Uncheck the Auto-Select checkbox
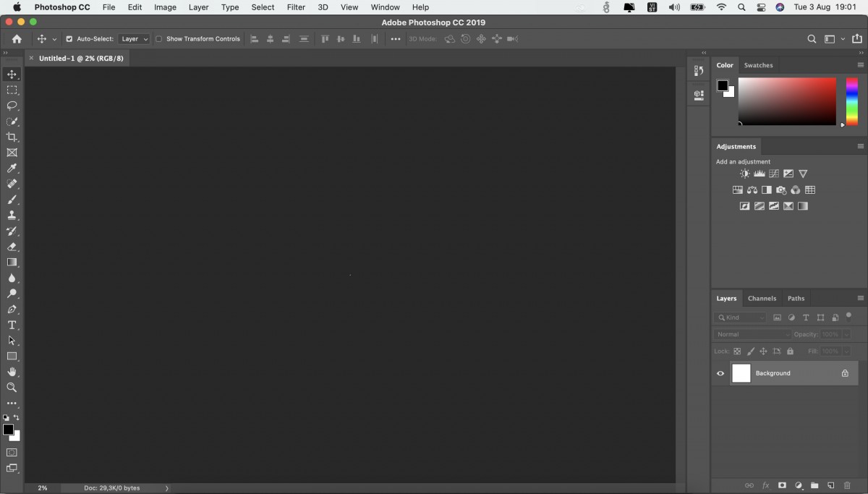868x494 pixels. 69,39
